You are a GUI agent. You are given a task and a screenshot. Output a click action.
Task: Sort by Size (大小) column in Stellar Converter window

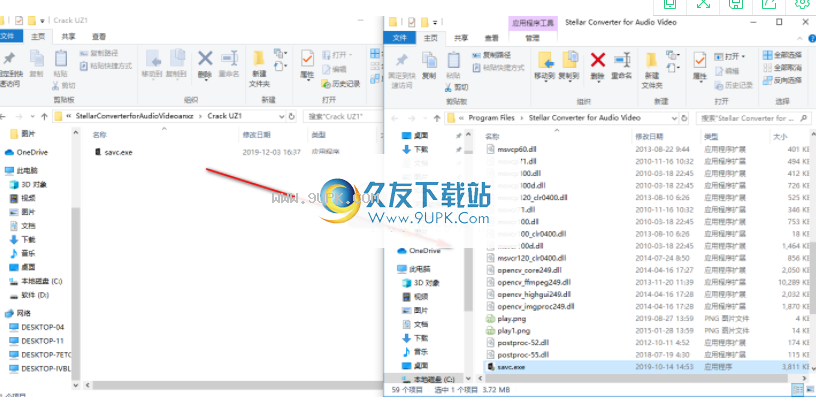(x=780, y=137)
